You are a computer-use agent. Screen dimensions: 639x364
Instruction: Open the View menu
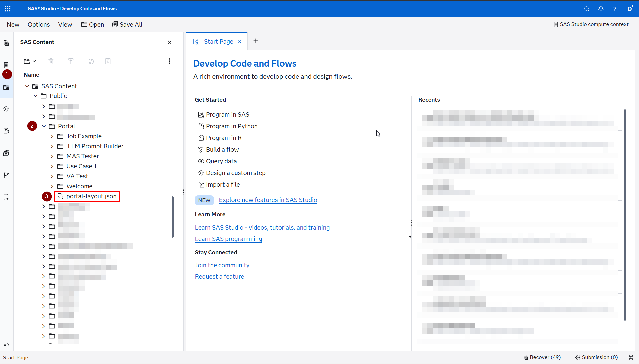65,25
